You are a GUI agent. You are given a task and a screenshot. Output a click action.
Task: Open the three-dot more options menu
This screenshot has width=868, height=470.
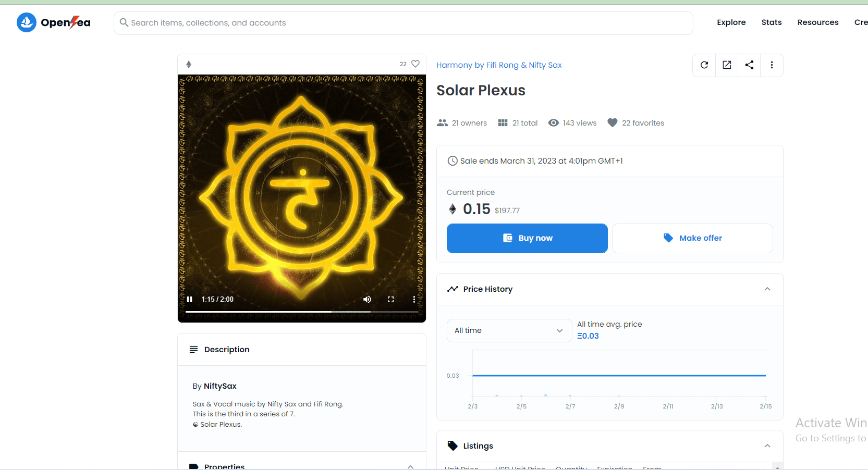(x=772, y=65)
